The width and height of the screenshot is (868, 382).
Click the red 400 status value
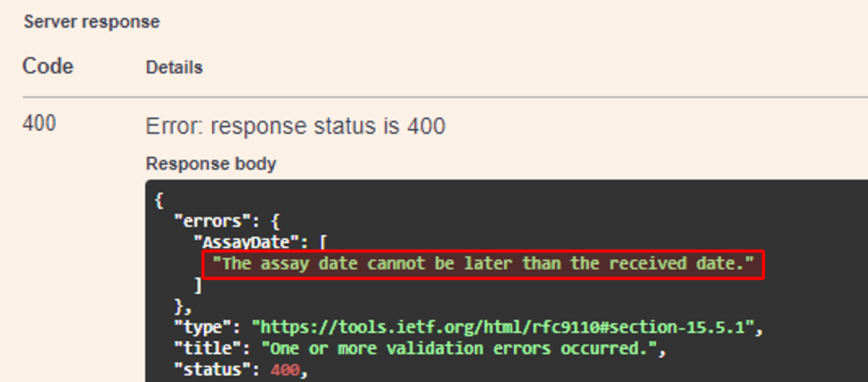(285, 370)
